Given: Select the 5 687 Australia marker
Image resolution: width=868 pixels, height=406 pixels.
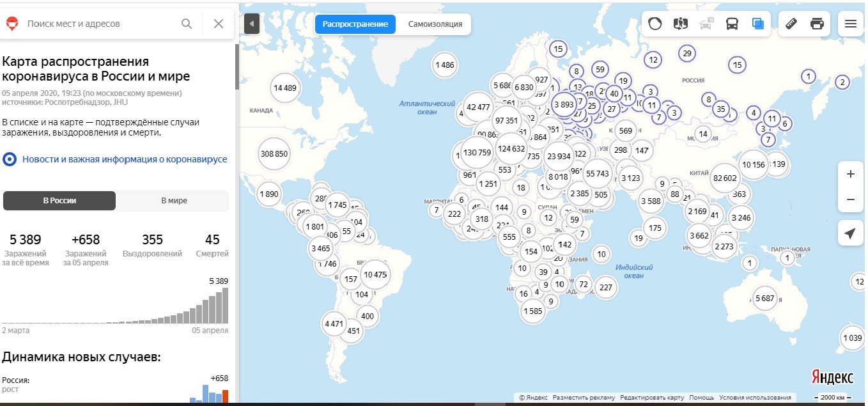Looking at the screenshot, I should click(764, 299).
